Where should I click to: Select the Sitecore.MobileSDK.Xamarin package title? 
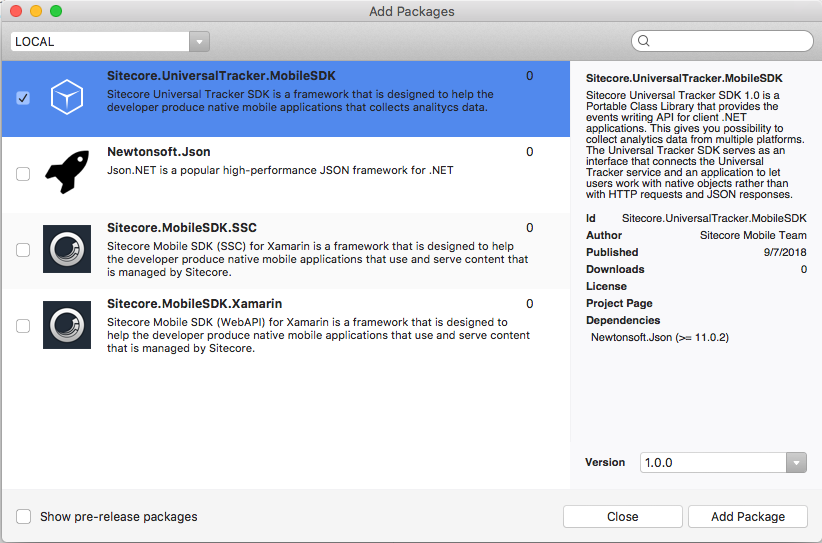pos(194,304)
